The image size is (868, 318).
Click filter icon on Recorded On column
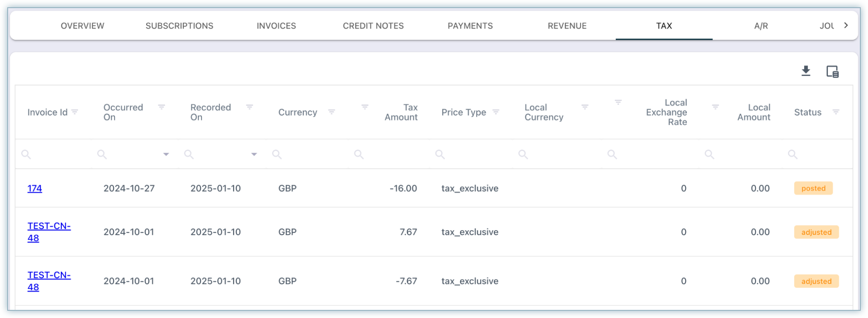tap(250, 107)
